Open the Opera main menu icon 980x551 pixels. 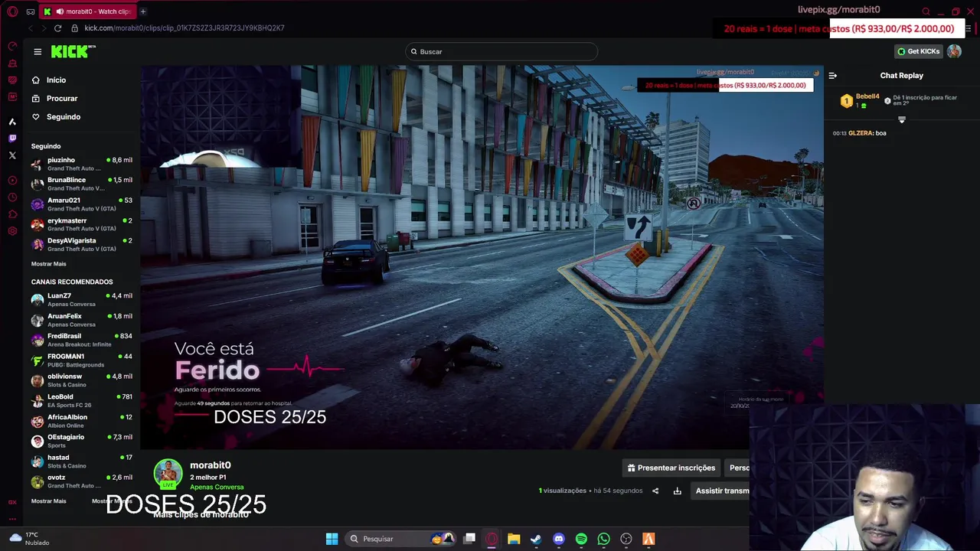[x=12, y=11]
